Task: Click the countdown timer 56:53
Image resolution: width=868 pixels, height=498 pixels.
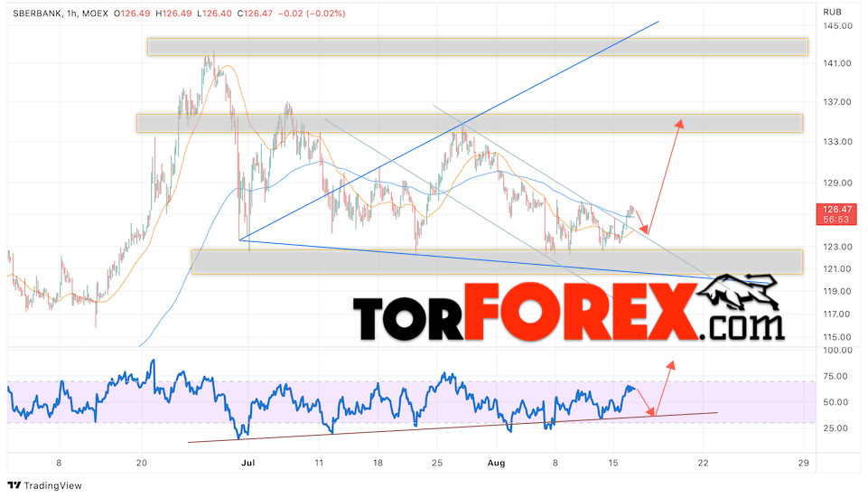Action: 835,220
